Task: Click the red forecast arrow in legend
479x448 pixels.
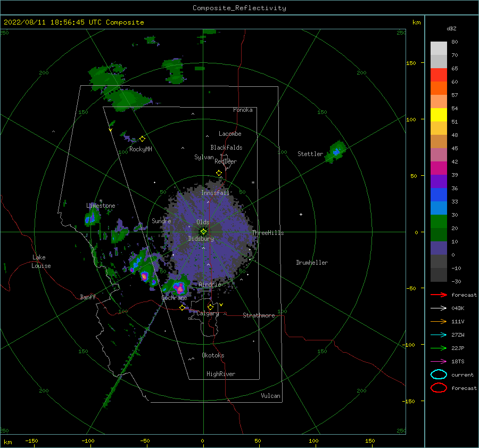Action: (439, 295)
